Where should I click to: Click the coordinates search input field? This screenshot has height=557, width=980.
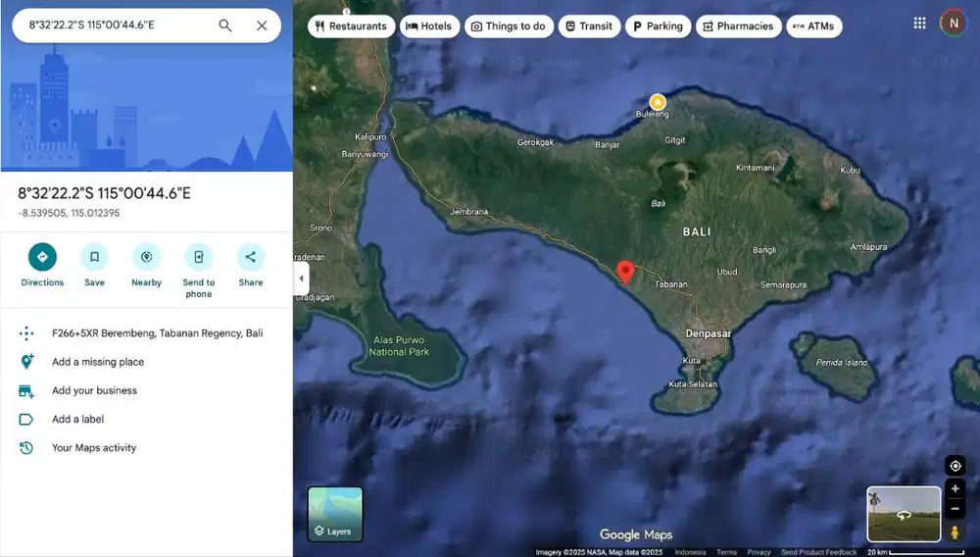coord(119,25)
